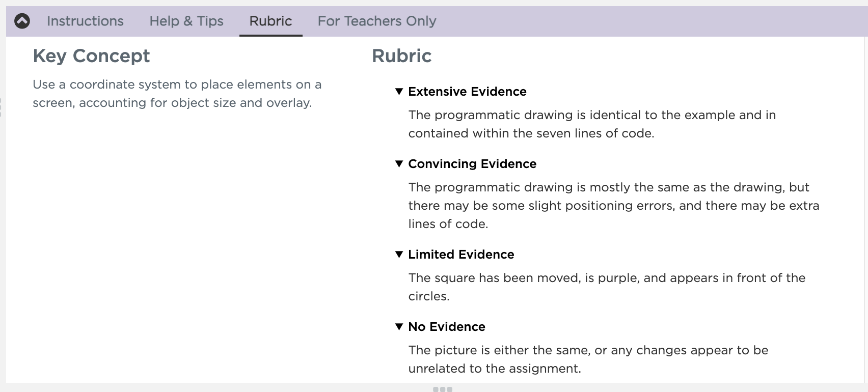Click the coordinate system key concept paragraph
Image resolution: width=868 pixels, height=392 pixels.
point(177,94)
